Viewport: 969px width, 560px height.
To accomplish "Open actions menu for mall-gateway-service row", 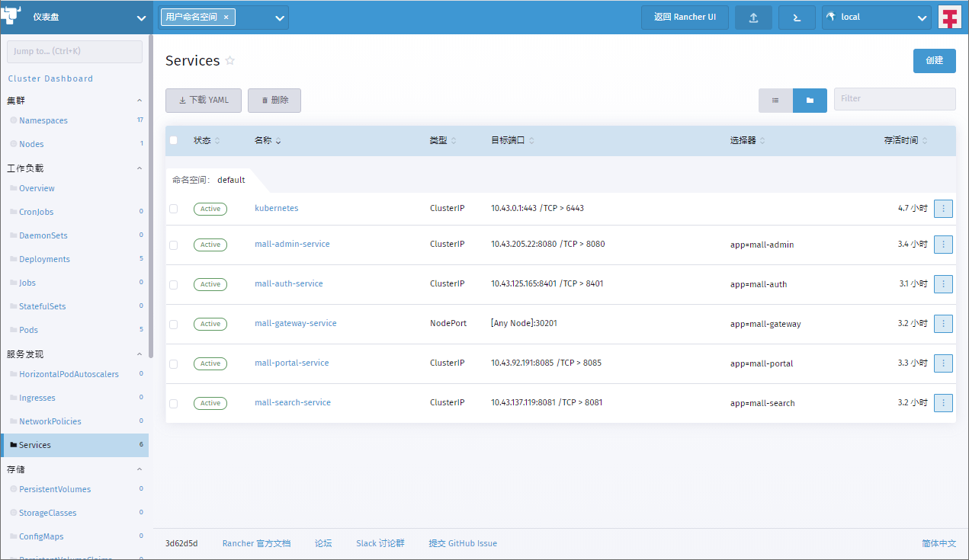I will pos(943,324).
